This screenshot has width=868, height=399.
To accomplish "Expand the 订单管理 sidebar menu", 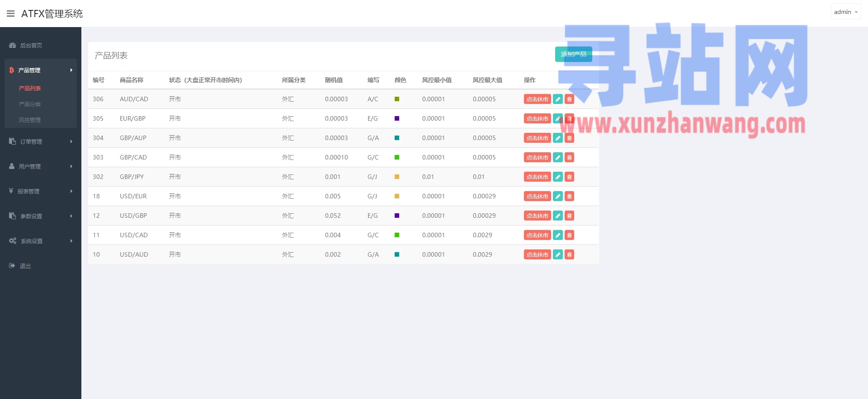I will coord(41,141).
